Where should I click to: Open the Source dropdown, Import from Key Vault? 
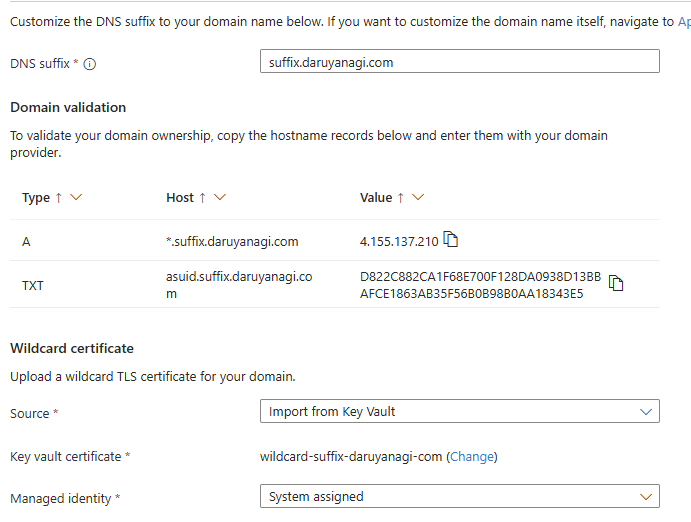click(x=460, y=411)
